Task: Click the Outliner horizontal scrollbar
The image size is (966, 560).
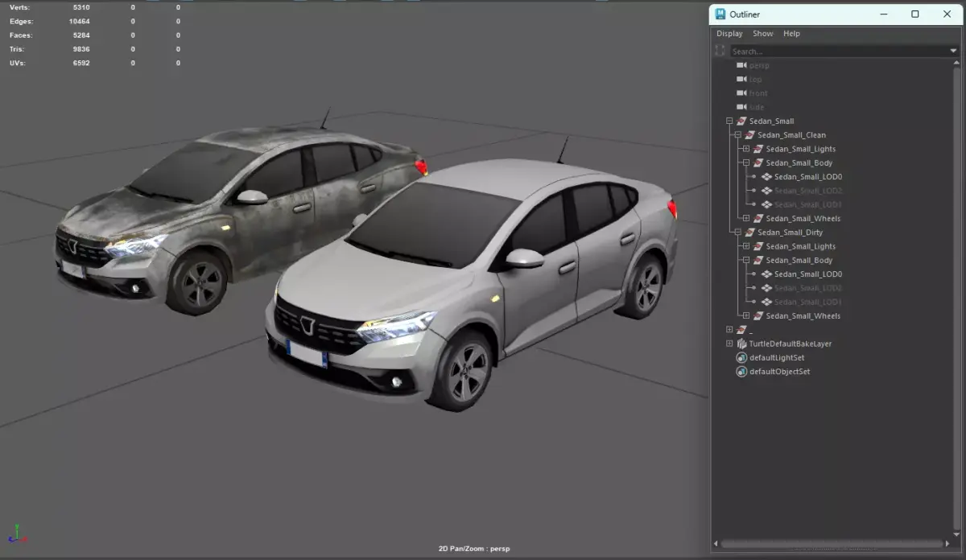Action: 833,544
